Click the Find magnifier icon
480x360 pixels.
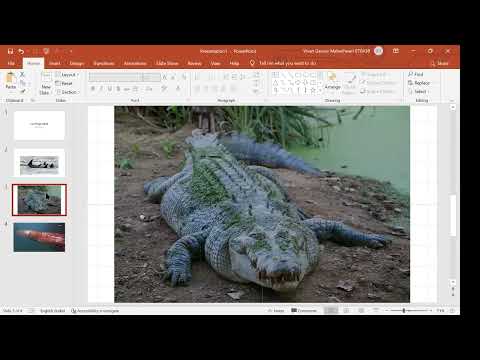411,74
